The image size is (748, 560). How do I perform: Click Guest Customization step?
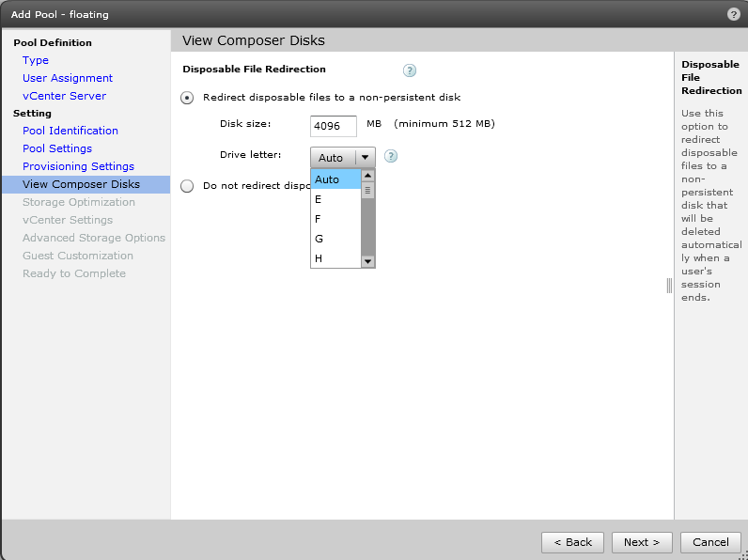pyautogui.click(x=77, y=256)
